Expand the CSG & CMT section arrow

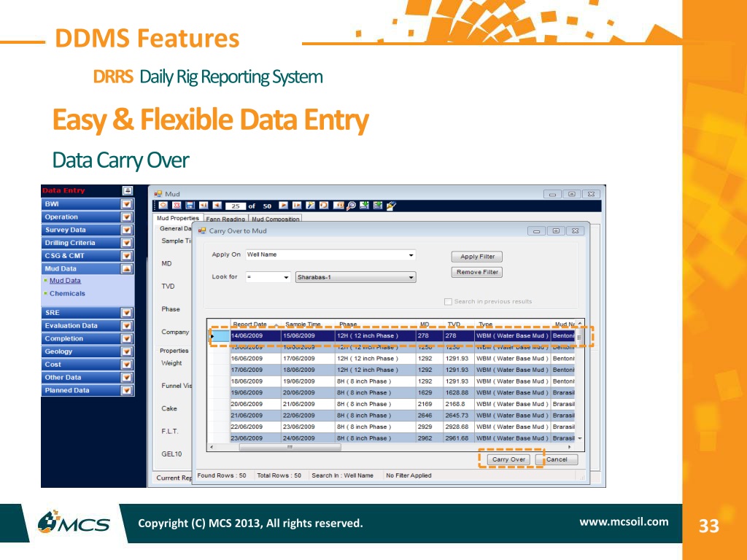pos(126,256)
